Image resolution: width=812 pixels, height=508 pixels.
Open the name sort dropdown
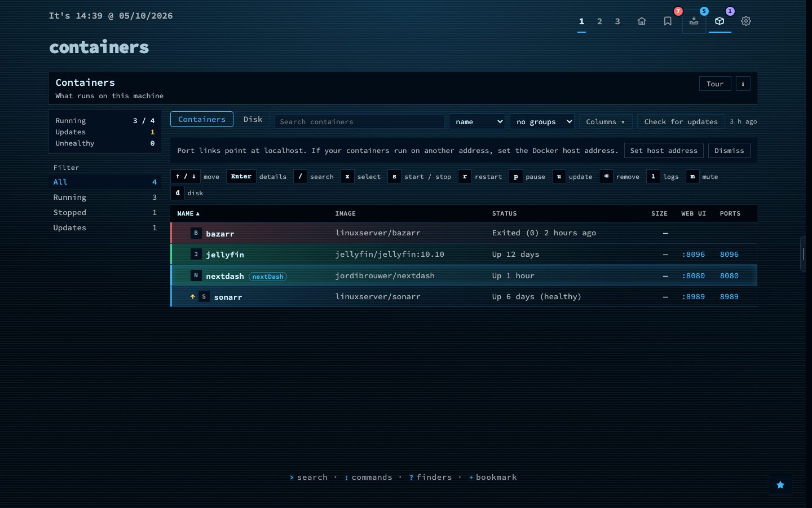click(477, 122)
